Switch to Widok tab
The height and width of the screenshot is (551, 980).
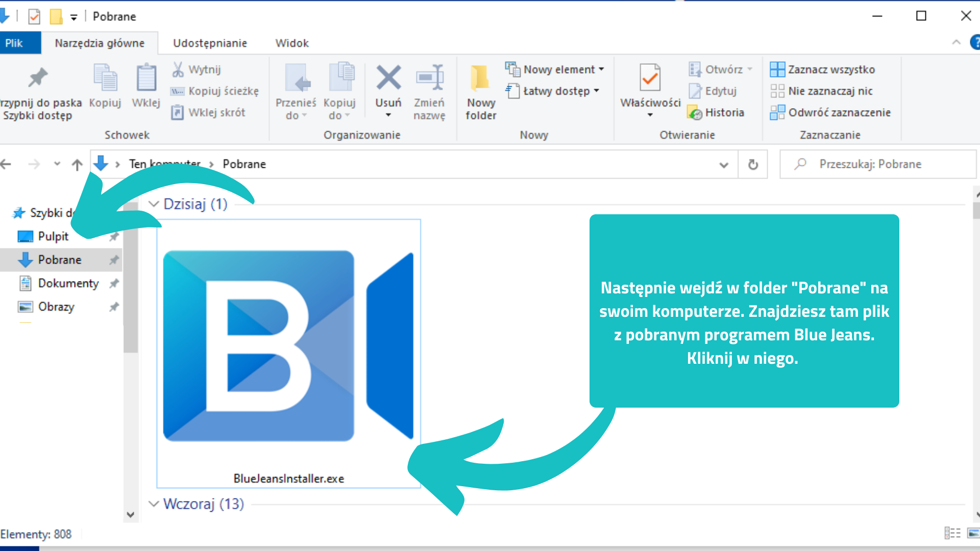tap(292, 43)
